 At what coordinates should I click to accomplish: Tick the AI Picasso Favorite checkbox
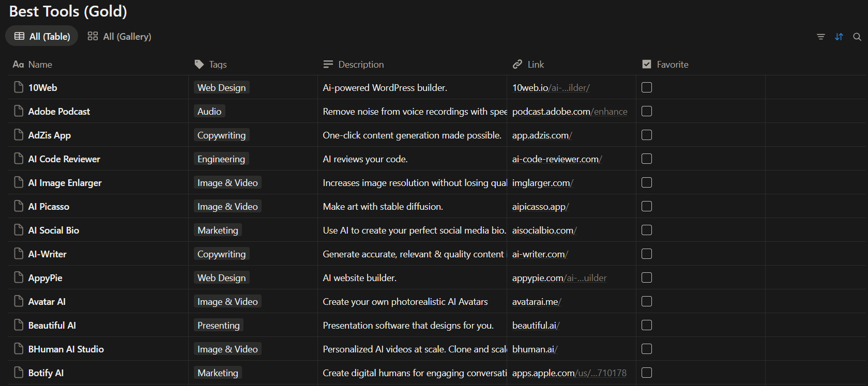point(647,206)
